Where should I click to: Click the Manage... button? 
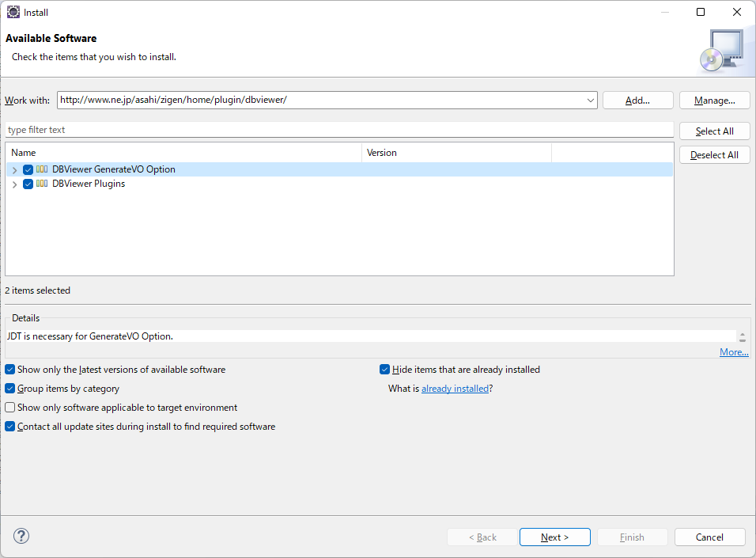pos(715,101)
